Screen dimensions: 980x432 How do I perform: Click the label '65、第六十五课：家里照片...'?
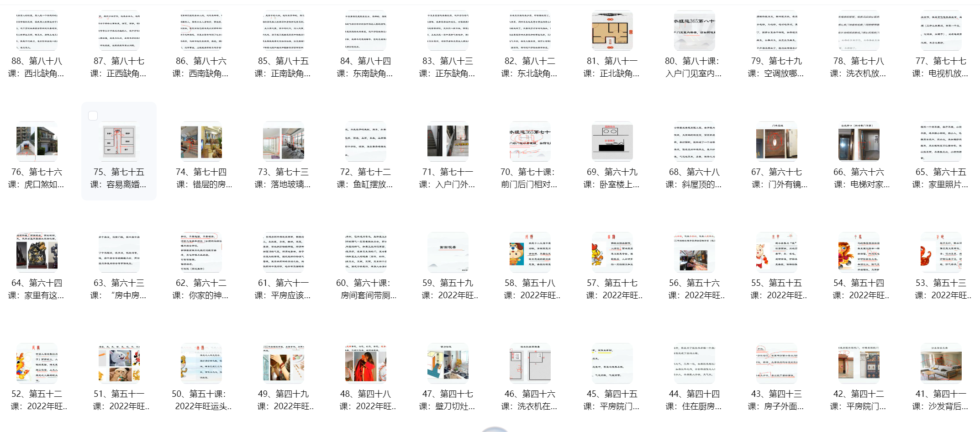[x=941, y=178]
